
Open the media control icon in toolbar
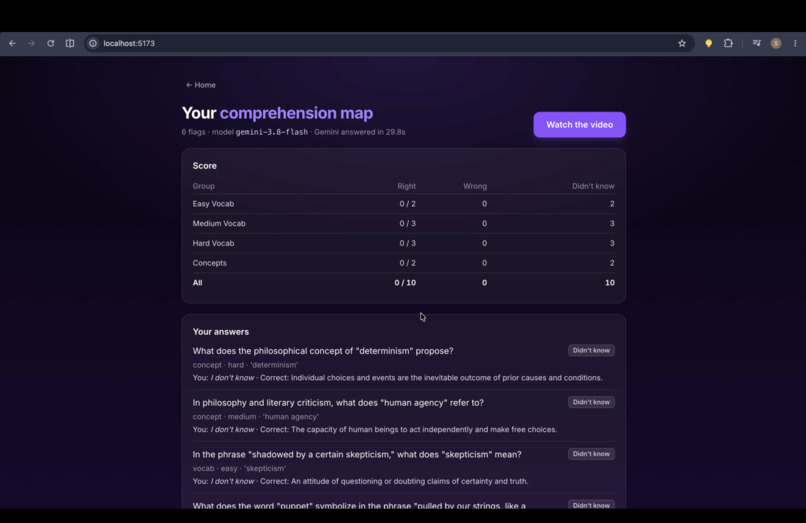[x=757, y=43]
